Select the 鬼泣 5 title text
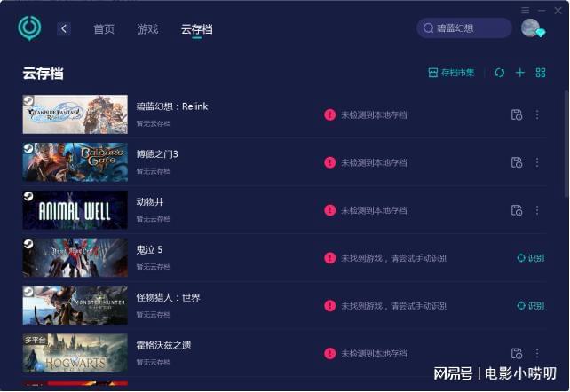This screenshot has height=392, width=570. pyautogui.click(x=149, y=250)
